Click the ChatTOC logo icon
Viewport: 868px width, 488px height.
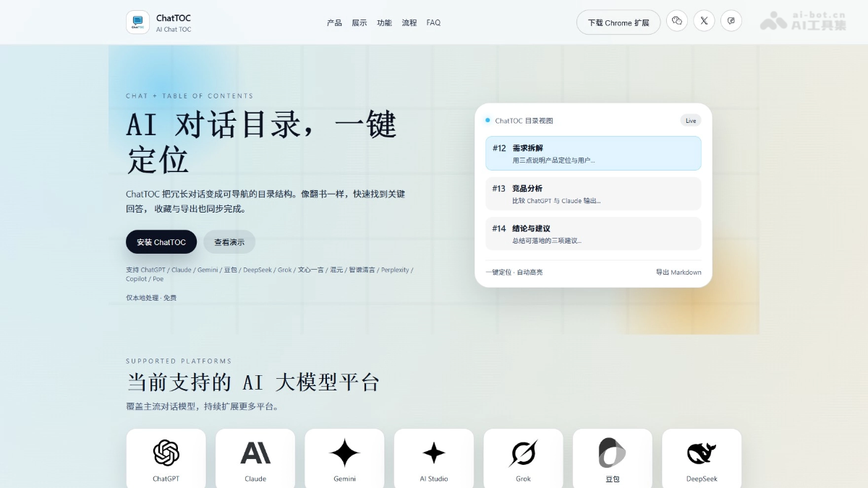(x=137, y=22)
